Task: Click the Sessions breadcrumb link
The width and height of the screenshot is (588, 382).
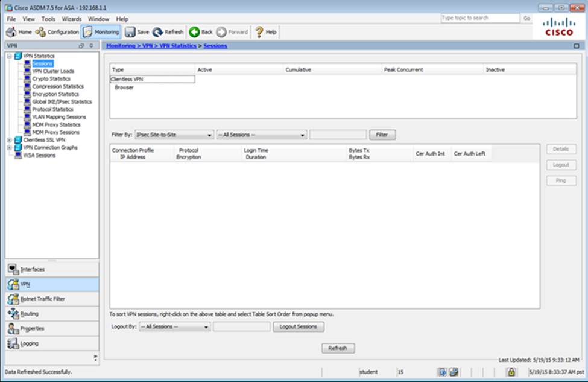Action: [x=215, y=46]
